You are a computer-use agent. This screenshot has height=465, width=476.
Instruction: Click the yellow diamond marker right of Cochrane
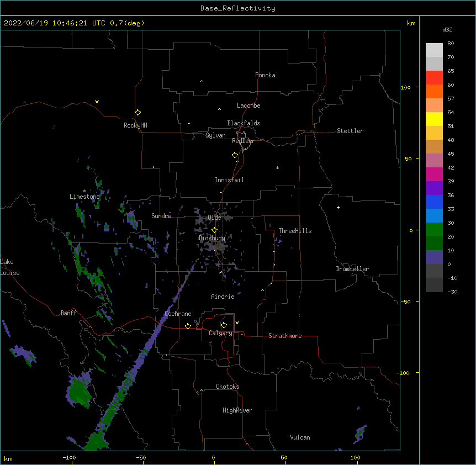pos(188,326)
